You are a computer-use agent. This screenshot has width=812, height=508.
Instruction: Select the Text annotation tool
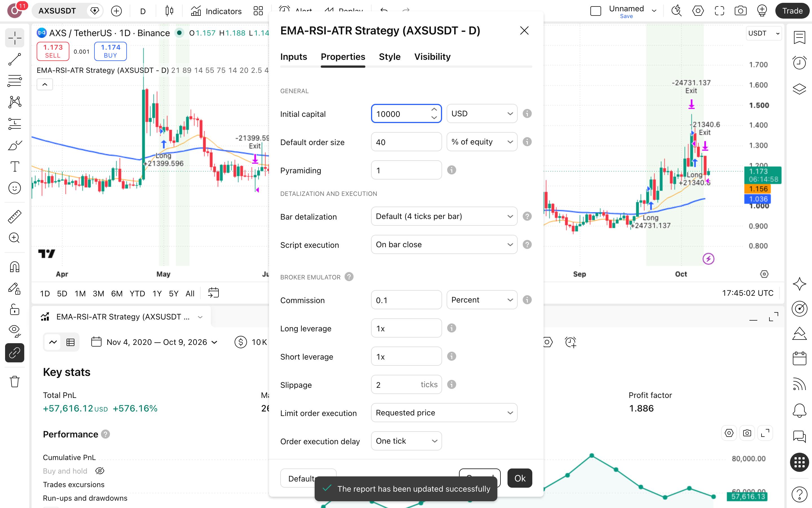click(15, 167)
